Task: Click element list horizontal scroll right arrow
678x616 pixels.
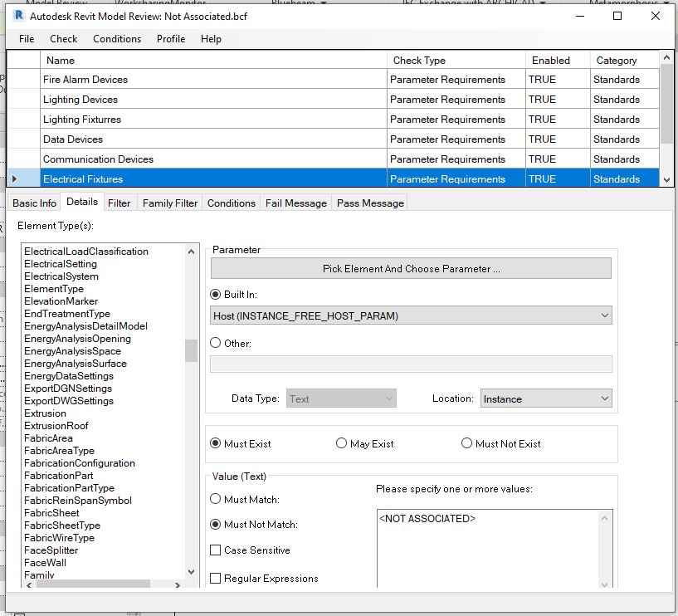Action: click(x=178, y=584)
